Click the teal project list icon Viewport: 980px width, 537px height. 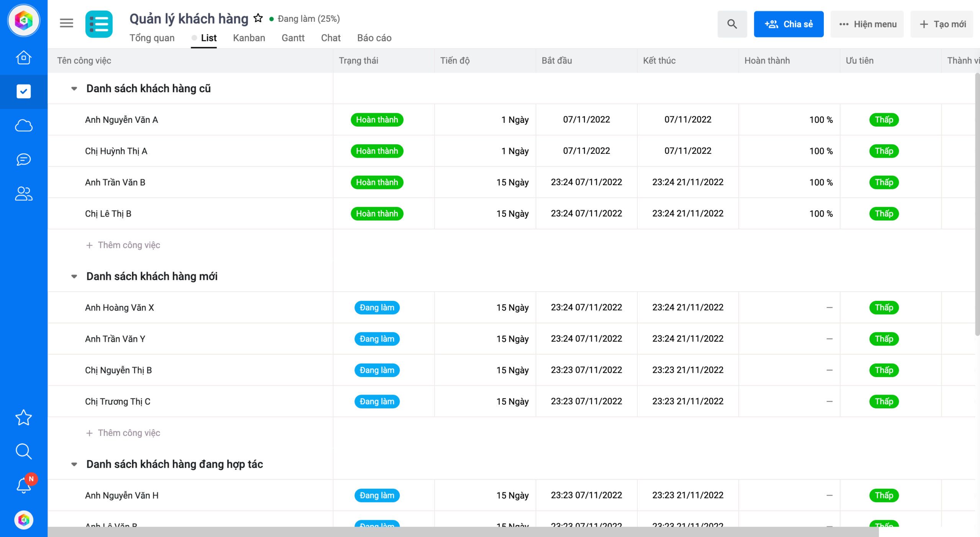point(99,24)
